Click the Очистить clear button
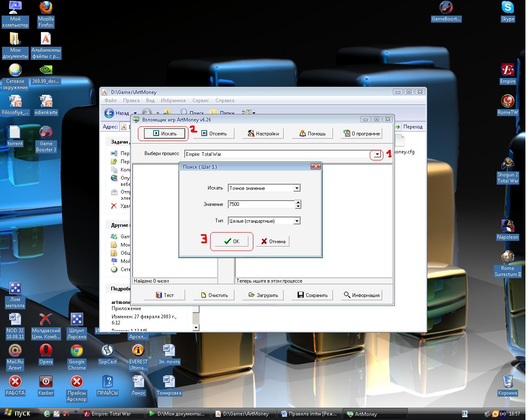The width and height of the screenshot is (532, 420). click(213, 295)
